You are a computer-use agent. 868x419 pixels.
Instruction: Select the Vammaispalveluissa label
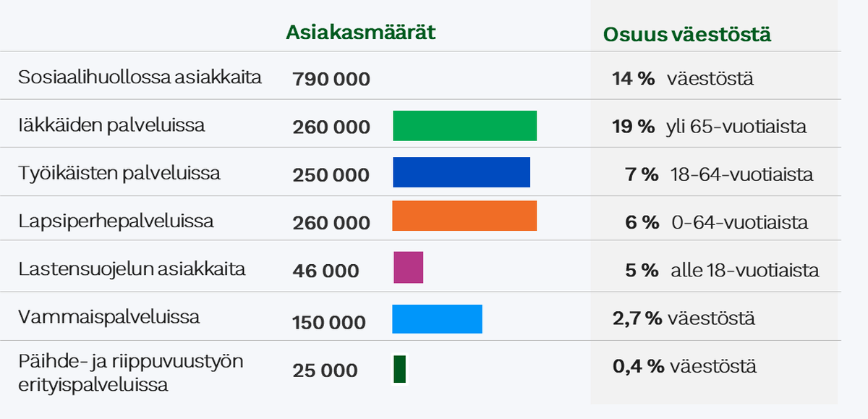[x=109, y=317]
